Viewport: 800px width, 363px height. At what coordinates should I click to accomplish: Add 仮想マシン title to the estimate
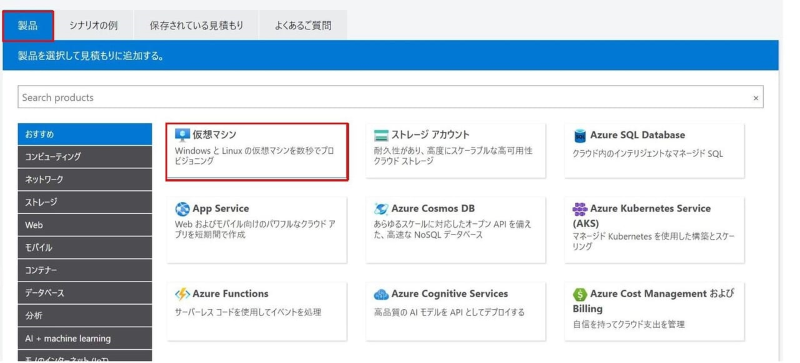point(215,135)
